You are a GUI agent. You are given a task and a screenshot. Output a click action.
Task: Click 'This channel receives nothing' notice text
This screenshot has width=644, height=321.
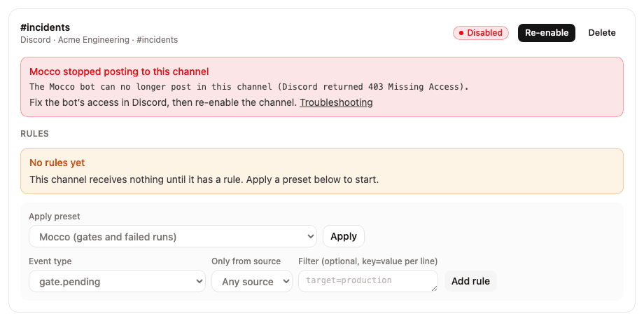(x=204, y=179)
